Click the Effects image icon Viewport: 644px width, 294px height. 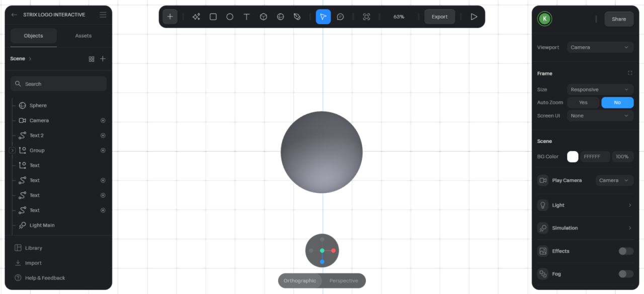[x=543, y=251]
